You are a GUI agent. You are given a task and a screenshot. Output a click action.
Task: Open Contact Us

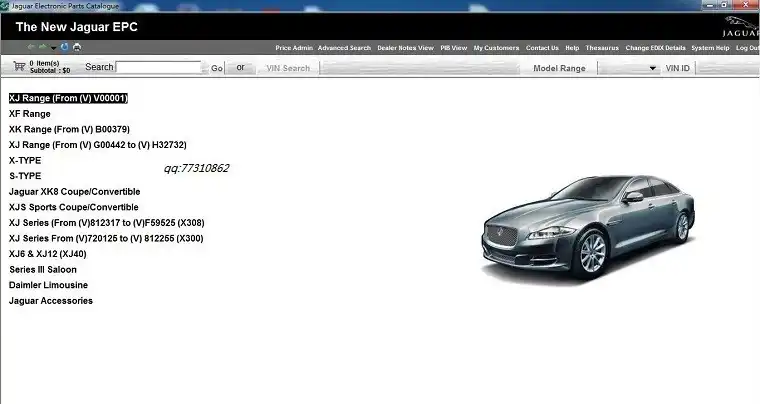click(542, 48)
